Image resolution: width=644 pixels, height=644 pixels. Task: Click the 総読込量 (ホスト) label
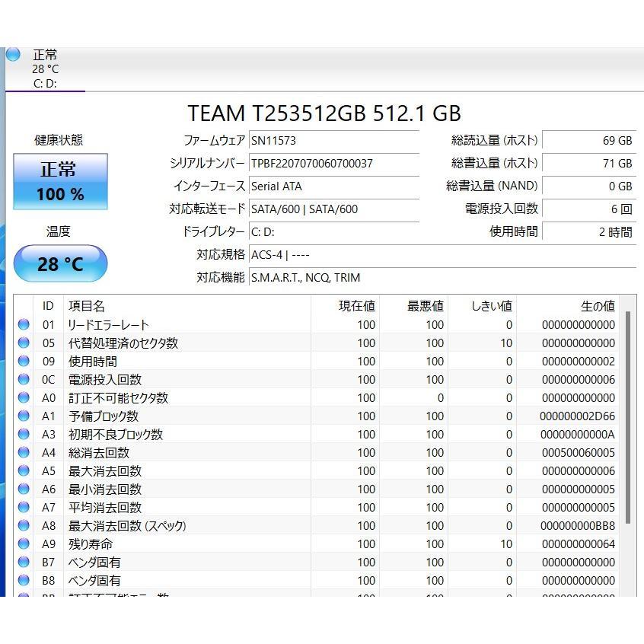[x=495, y=141]
